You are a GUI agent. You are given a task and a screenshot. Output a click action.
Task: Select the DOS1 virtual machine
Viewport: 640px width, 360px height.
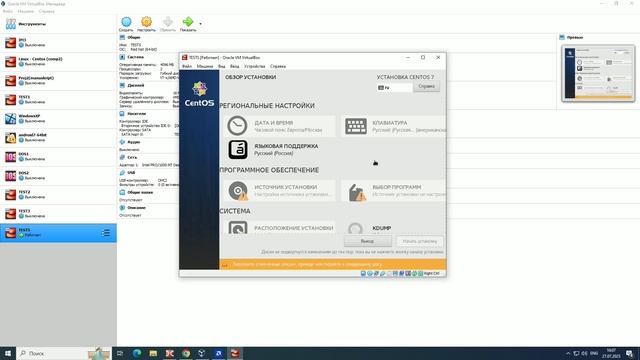[x=58, y=156]
